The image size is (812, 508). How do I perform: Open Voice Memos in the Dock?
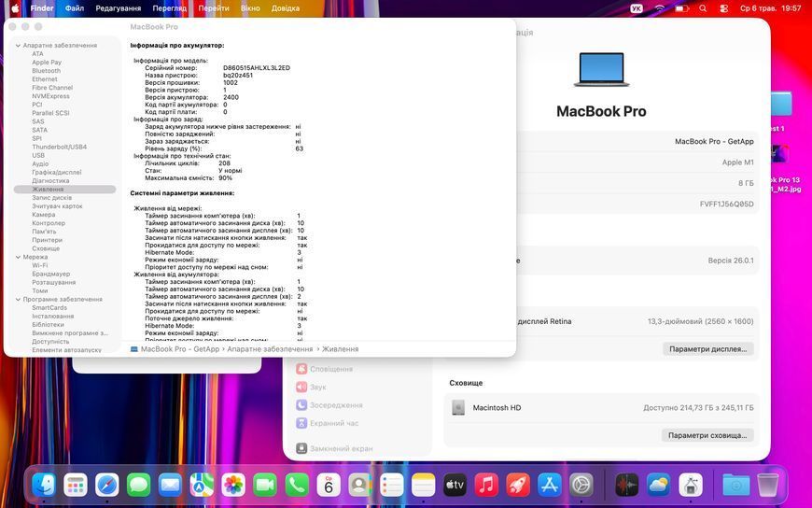tap(626, 486)
